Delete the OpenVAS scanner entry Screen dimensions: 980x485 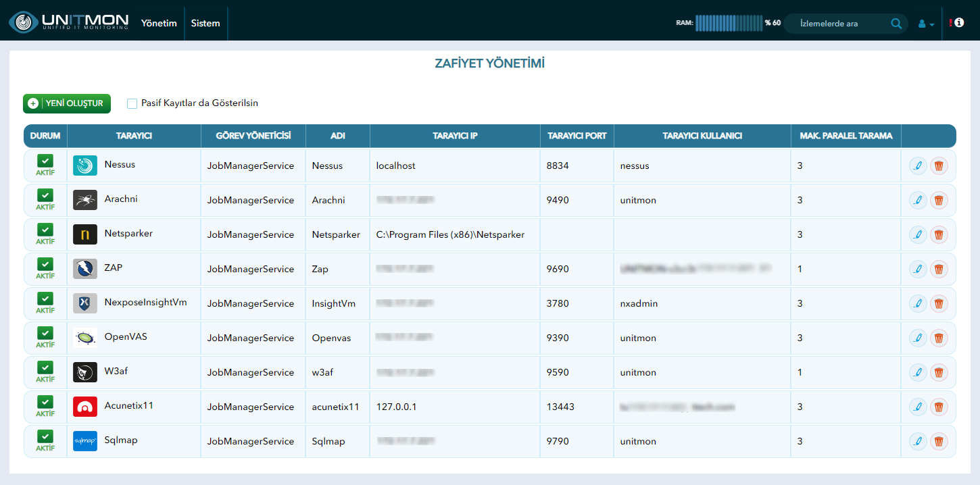939,338
